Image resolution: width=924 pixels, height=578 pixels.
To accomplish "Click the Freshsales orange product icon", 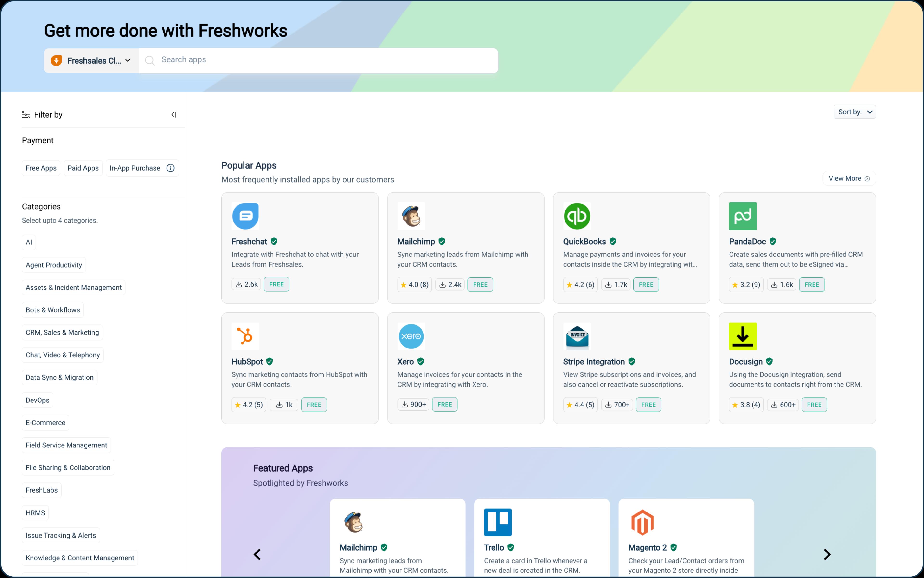I will 57,60.
